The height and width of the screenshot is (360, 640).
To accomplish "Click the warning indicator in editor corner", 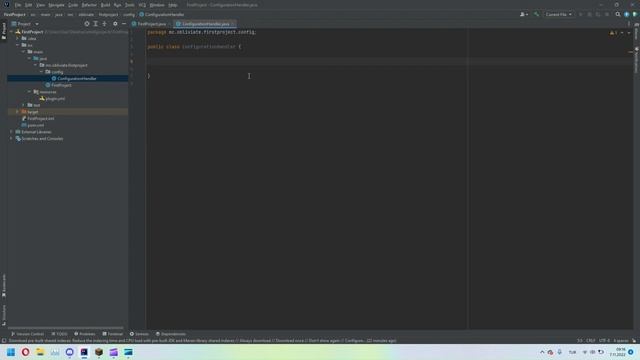I will pyautogui.click(x=613, y=33).
